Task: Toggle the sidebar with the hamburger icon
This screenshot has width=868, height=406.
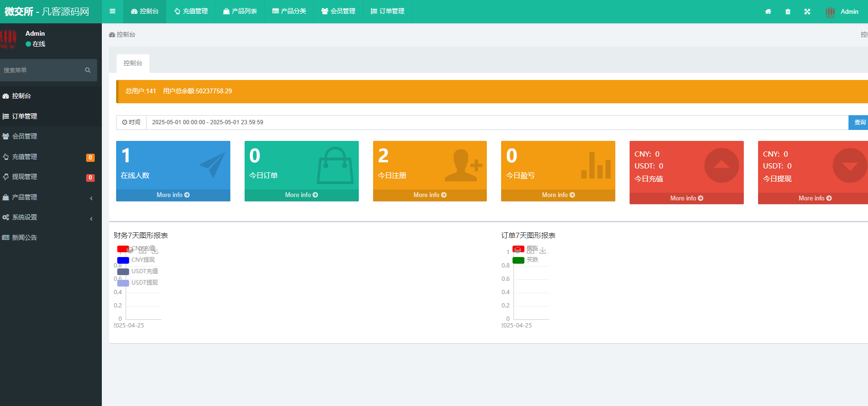Action: [x=112, y=11]
